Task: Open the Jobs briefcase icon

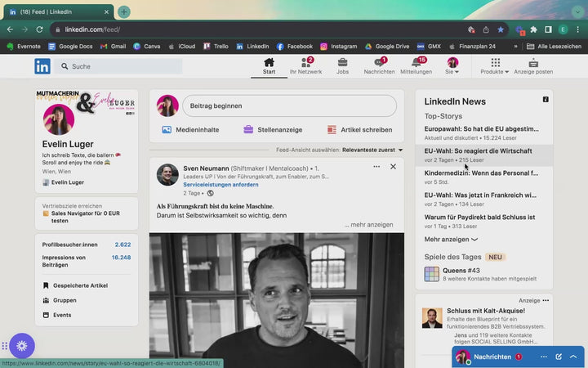Action: coord(342,63)
